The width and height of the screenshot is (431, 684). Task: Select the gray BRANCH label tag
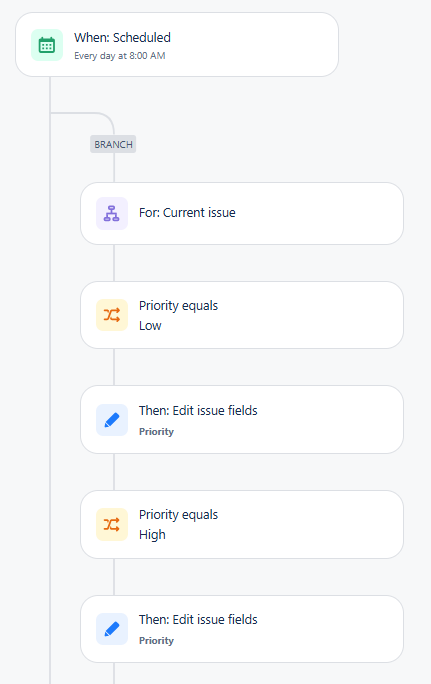113,144
